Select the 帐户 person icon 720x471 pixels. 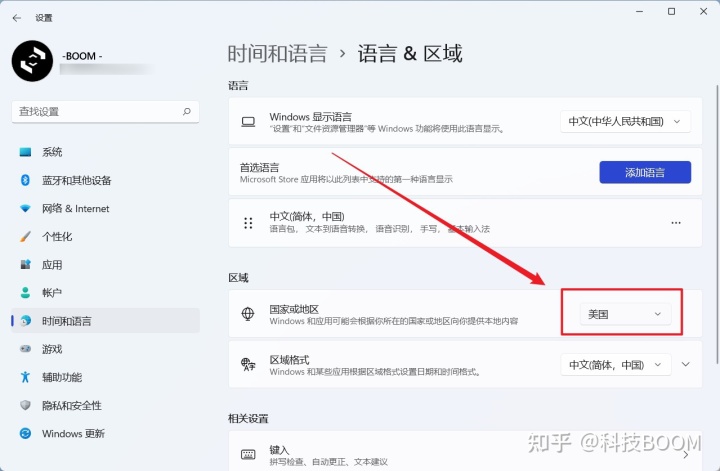click(x=25, y=292)
